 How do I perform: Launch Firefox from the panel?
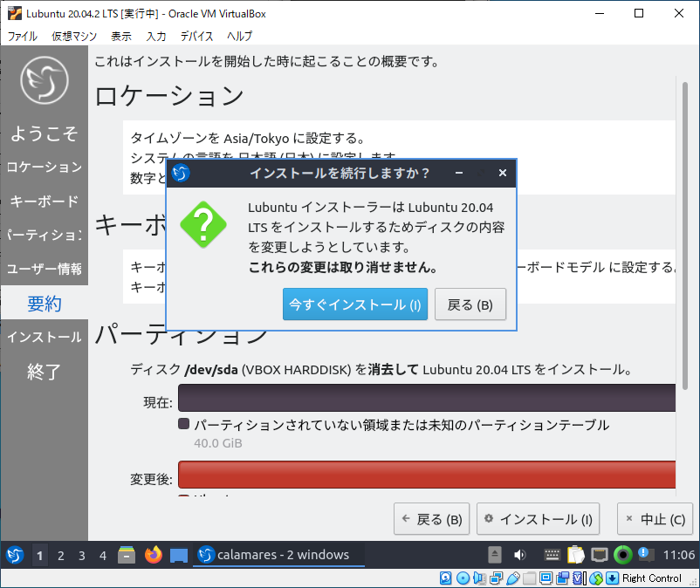(x=154, y=555)
